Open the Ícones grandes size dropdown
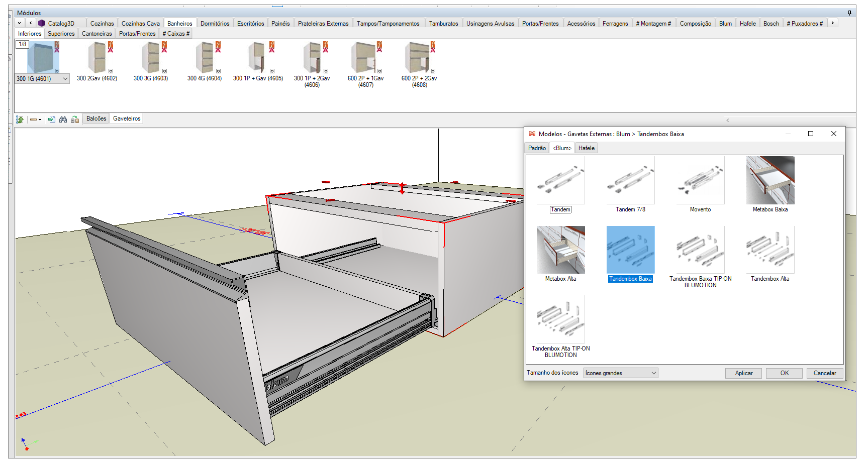Viewport: 868px width, 461px height. pos(621,373)
